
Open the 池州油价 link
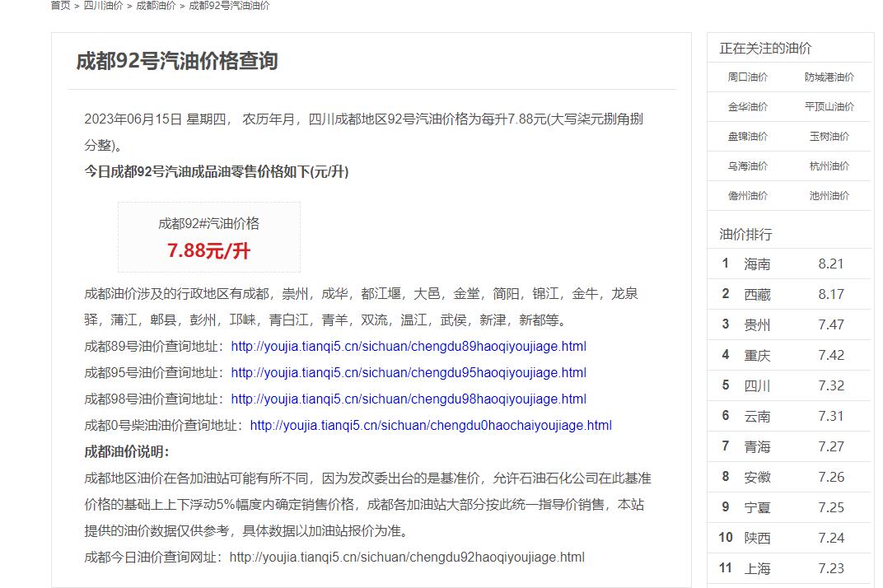(x=829, y=196)
